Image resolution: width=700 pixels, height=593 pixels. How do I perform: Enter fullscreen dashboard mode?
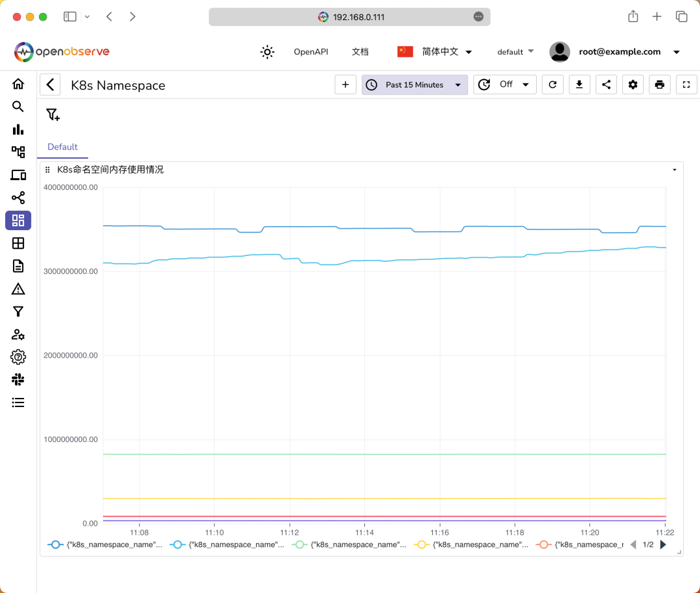686,84
